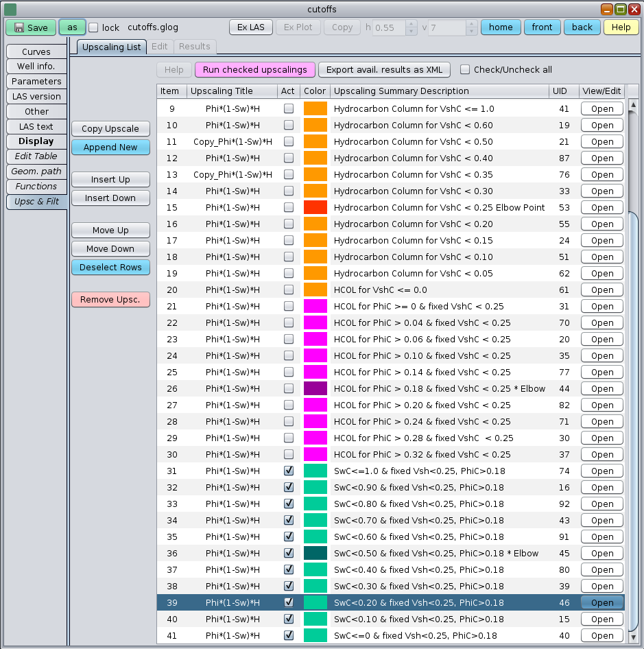Viewport: 644px width, 649px height.
Task: Click the Move Down button
Action: pos(110,249)
